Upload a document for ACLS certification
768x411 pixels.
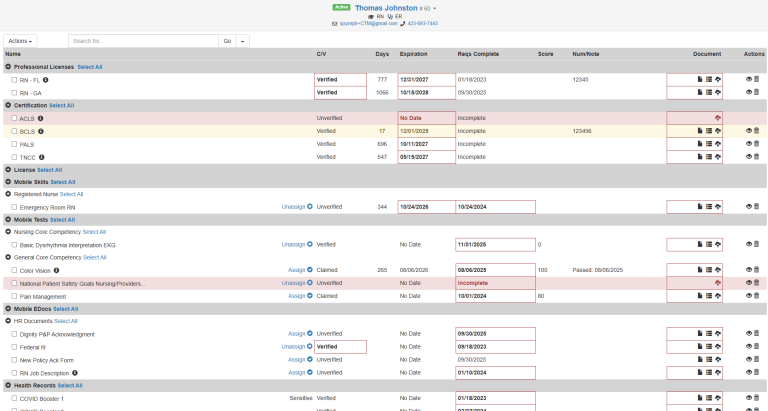point(718,118)
